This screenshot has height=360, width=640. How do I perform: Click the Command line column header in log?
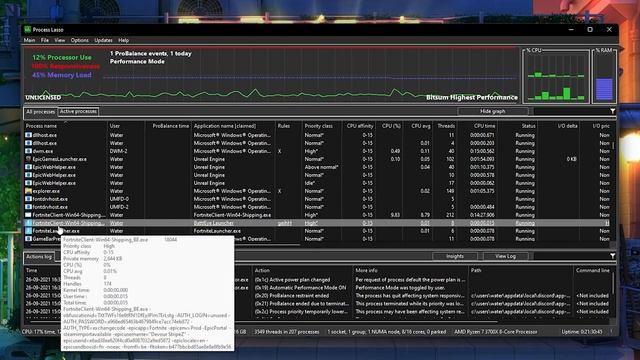(x=592, y=271)
